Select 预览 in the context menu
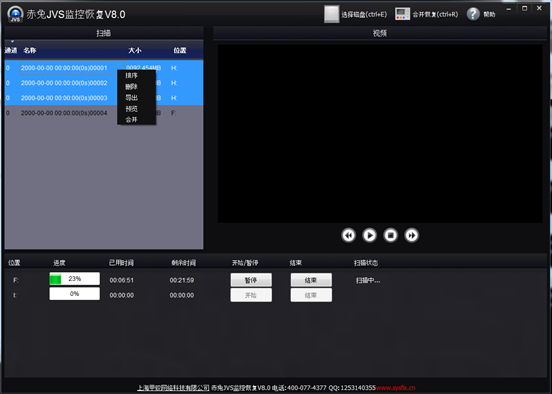The image size is (552, 394). point(131,109)
